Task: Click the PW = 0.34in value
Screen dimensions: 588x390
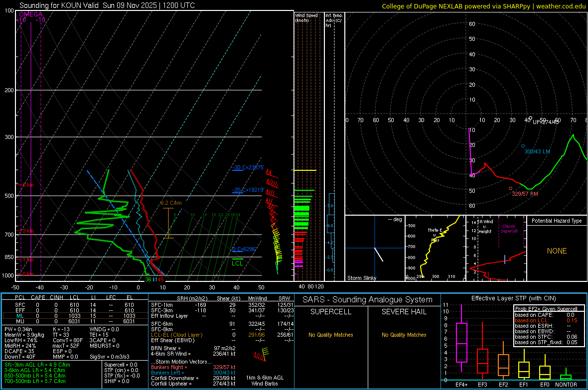Action: click(x=18, y=329)
